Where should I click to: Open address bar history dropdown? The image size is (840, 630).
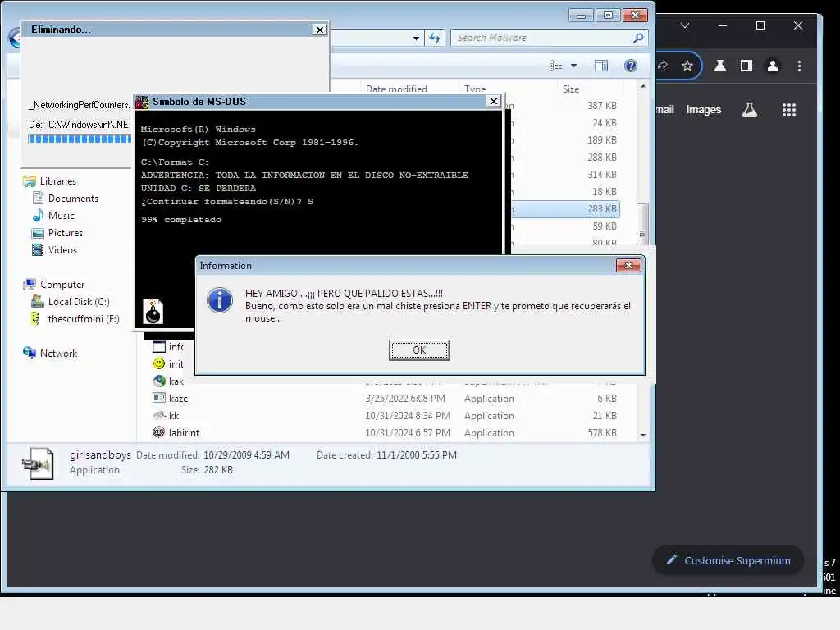click(416, 38)
